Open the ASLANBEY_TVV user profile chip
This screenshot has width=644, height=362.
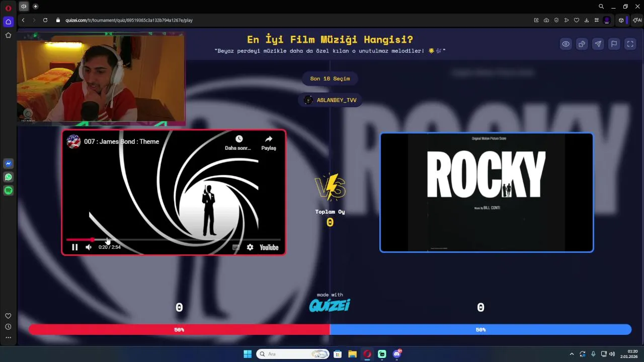point(330,100)
